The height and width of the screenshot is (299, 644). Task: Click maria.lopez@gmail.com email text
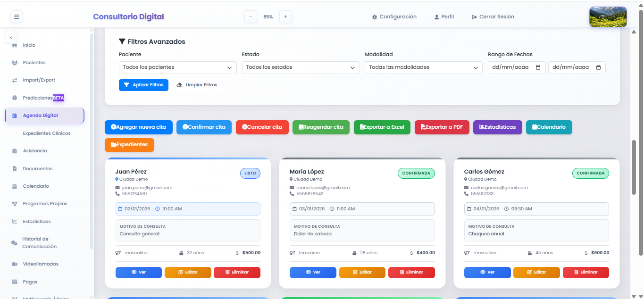[323, 188]
